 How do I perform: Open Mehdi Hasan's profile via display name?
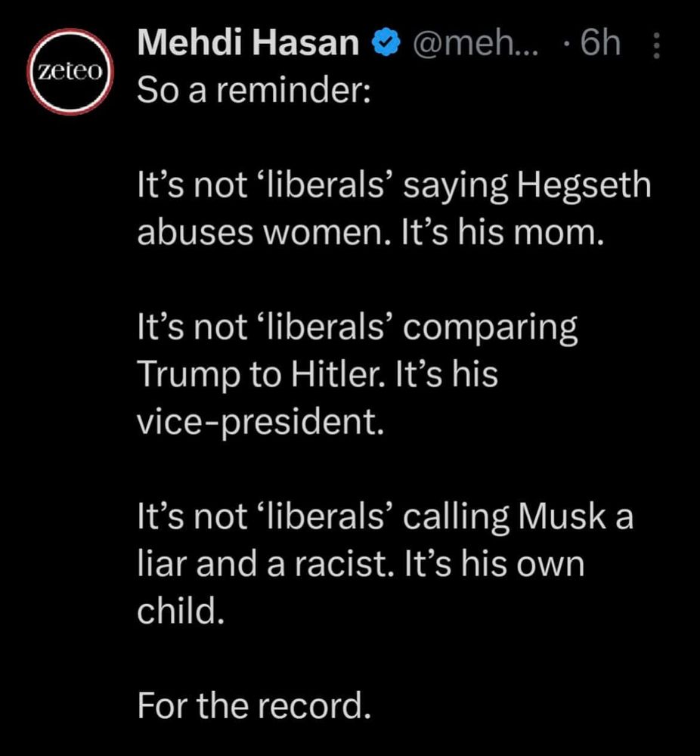click(x=248, y=45)
